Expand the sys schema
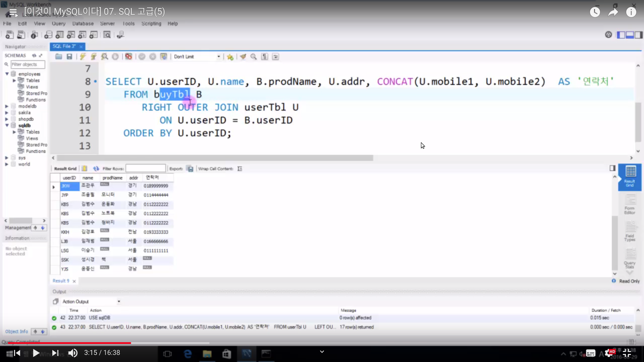This screenshot has width=644, height=362. click(6, 158)
